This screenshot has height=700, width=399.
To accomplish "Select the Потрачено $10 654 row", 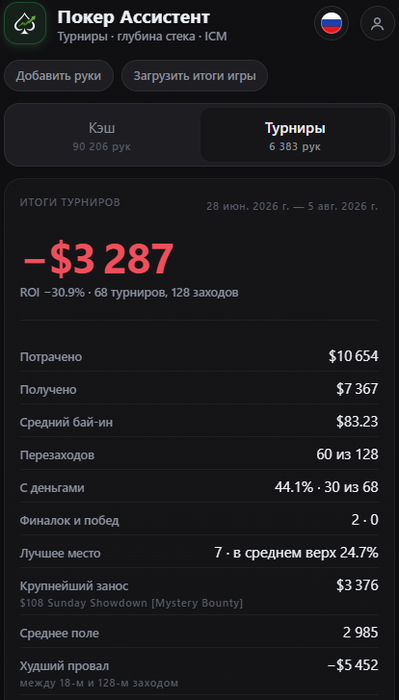I will (199, 356).
